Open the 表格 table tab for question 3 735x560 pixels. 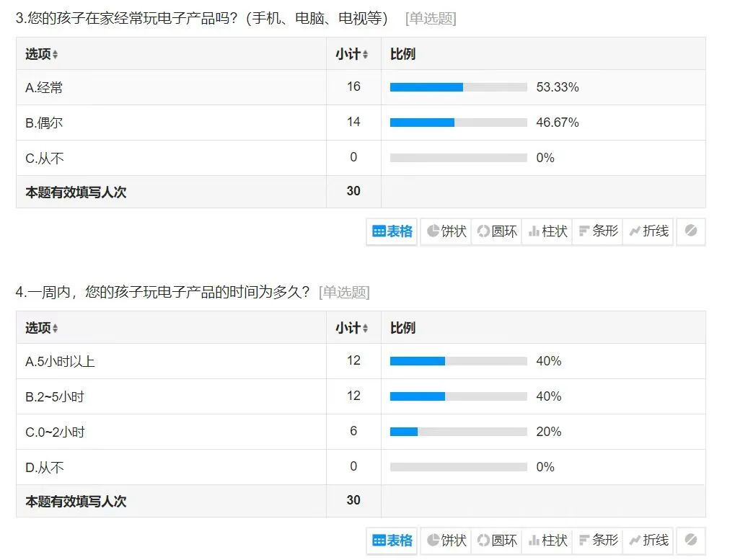coord(392,231)
